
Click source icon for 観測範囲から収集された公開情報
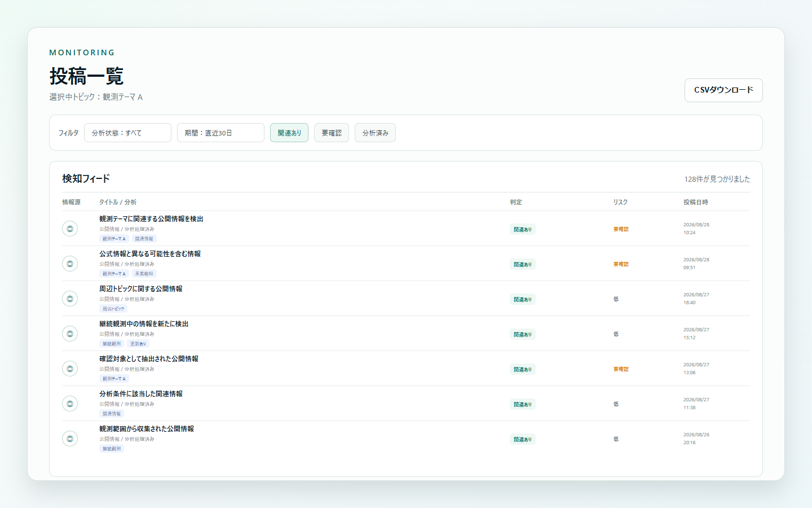tap(70, 439)
